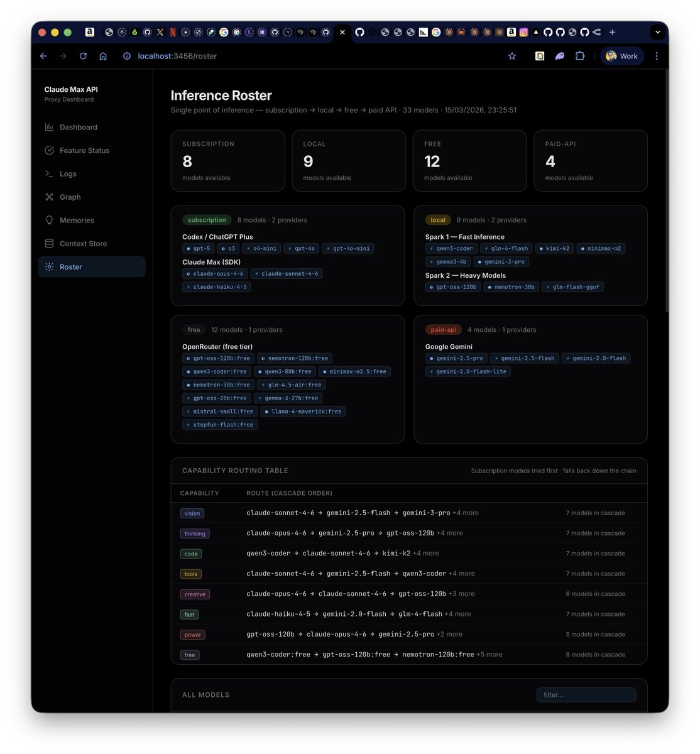Select the minimax-m2.5:free model chip

point(354,372)
